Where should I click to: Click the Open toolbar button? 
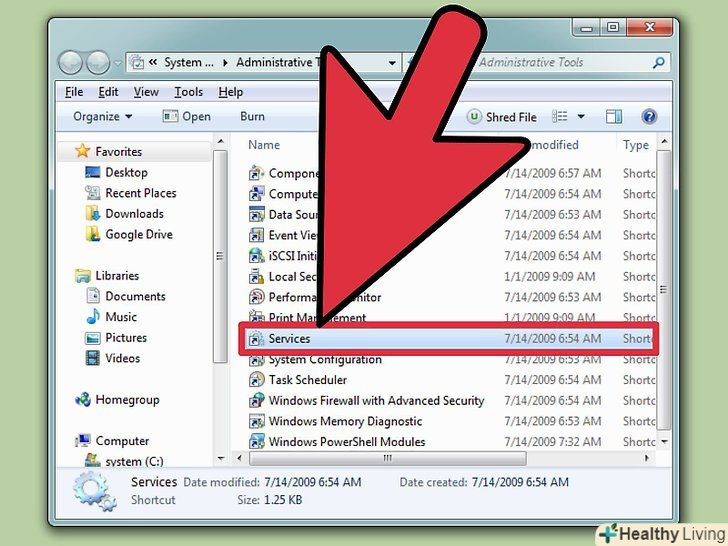pyautogui.click(x=187, y=117)
